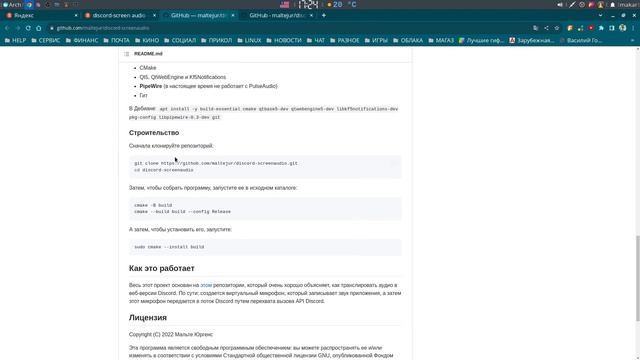The image size is (640, 360).
Task: Click the page vertical scrollbar thumb
Action: point(638,278)
